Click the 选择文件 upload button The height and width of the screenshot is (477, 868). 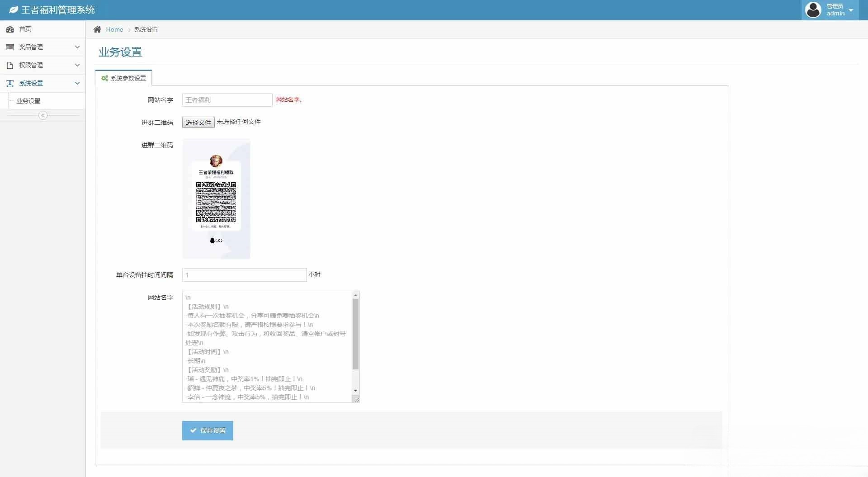tap(198, 123)
